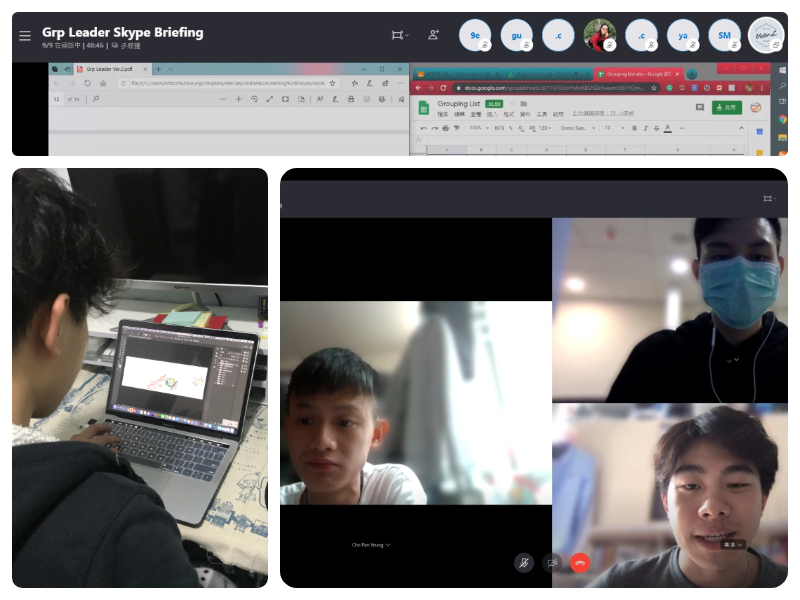Select the '9e' participant avatar
The height and width of the screenshot is (600, 800).
(475, 35)
